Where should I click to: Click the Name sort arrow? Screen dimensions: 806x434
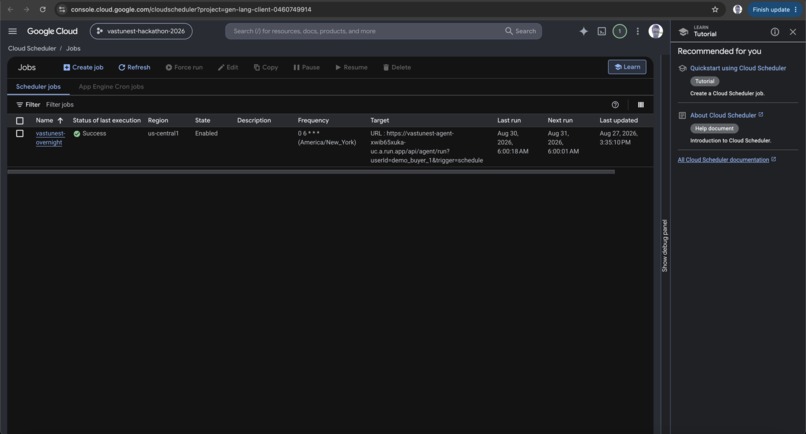pyautogui.click(x=60, y=120)
